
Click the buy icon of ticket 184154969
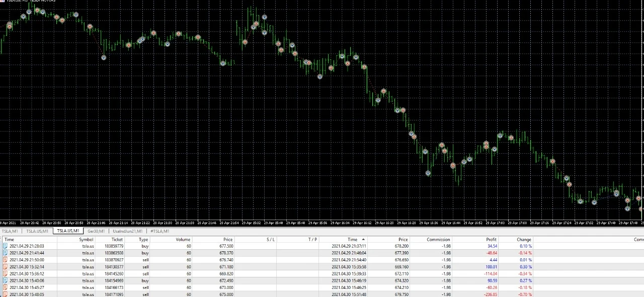[5, 280]
